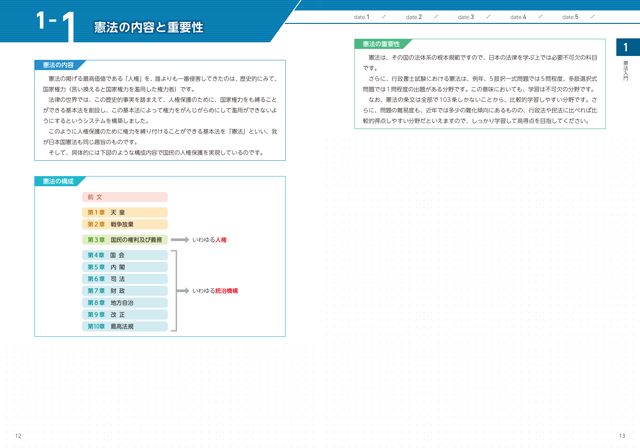Click the red label いわゆる統治機構
Image resolution: width=640 pixels, height=448 pixels.
tap(215, 291)
